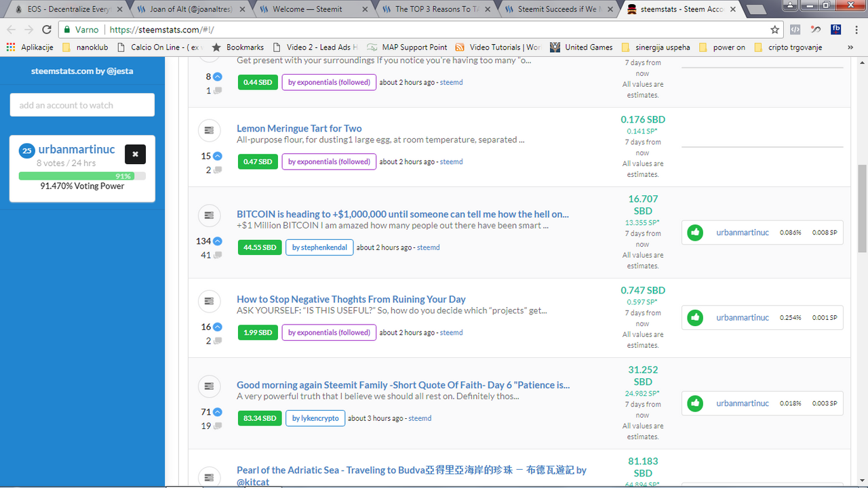Switch to The TOP 3 Reasons tab
868x488 pixels.
(x=435, y=9)
